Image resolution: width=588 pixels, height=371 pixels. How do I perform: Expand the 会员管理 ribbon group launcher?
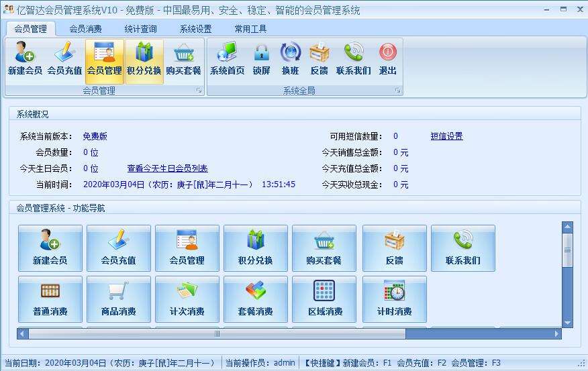[x=199, y=91]
